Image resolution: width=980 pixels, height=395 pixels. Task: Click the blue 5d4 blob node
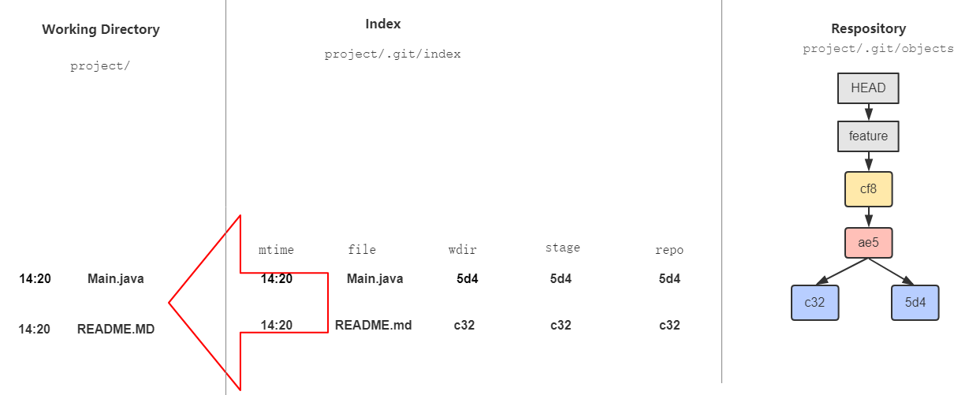point(915,303)
